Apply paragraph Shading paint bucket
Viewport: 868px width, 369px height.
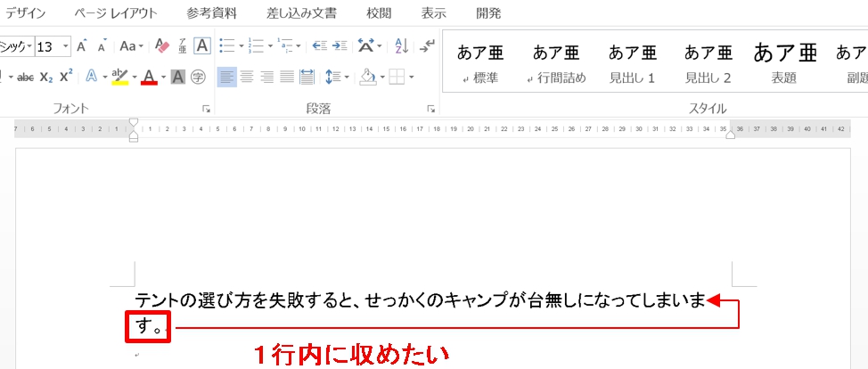pyautogui.click(x=367, y=77)
